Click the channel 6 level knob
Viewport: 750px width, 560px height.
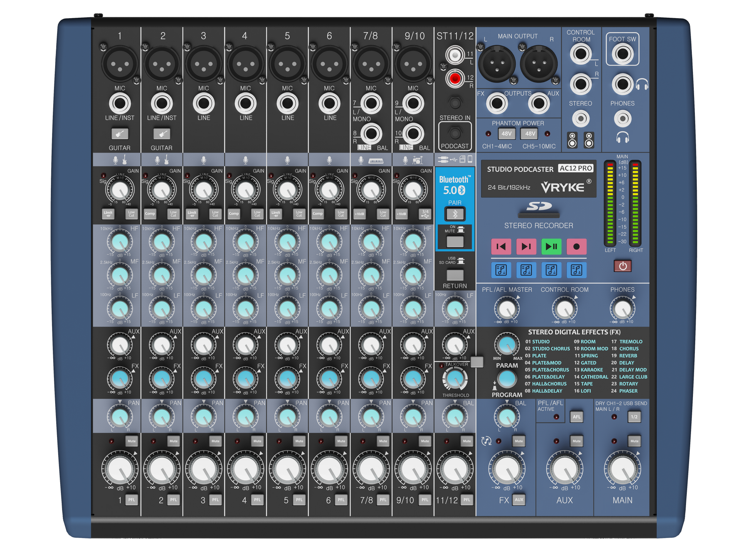[329, 469]
